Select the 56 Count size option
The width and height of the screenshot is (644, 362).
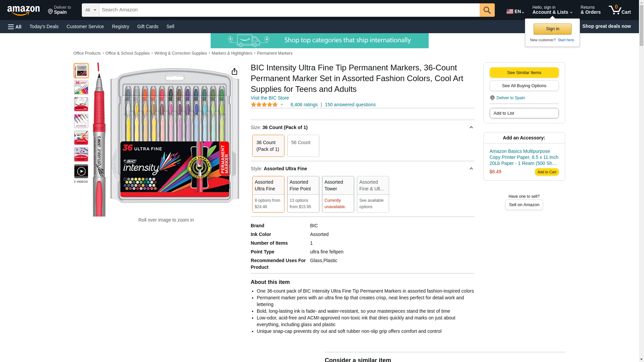(303, 146)
